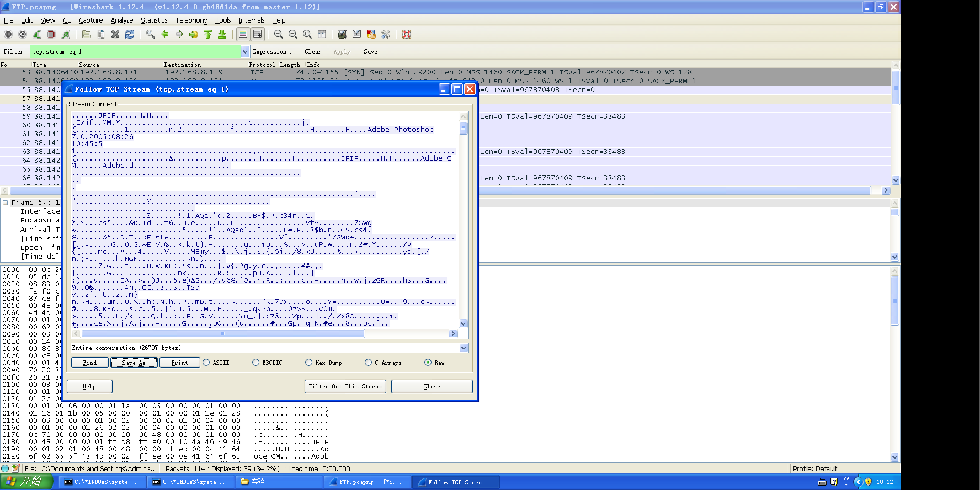
Task: Open the capture interfaces list icon
Action: click(x=8, y=34)
